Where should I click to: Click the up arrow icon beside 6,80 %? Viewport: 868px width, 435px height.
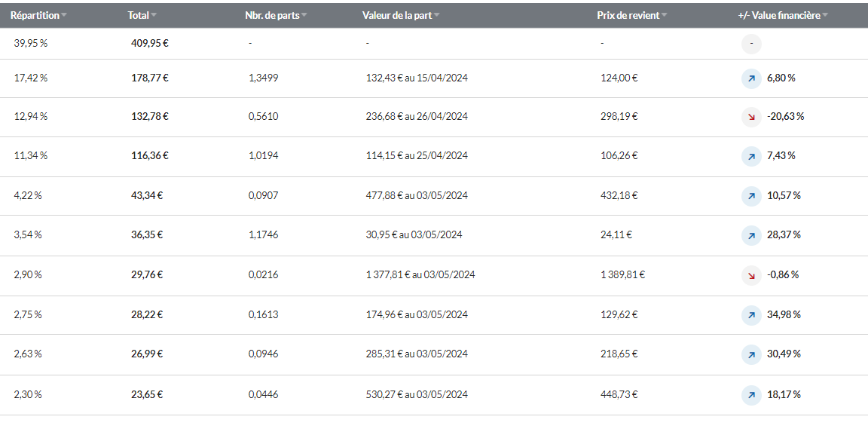(751, 78)
